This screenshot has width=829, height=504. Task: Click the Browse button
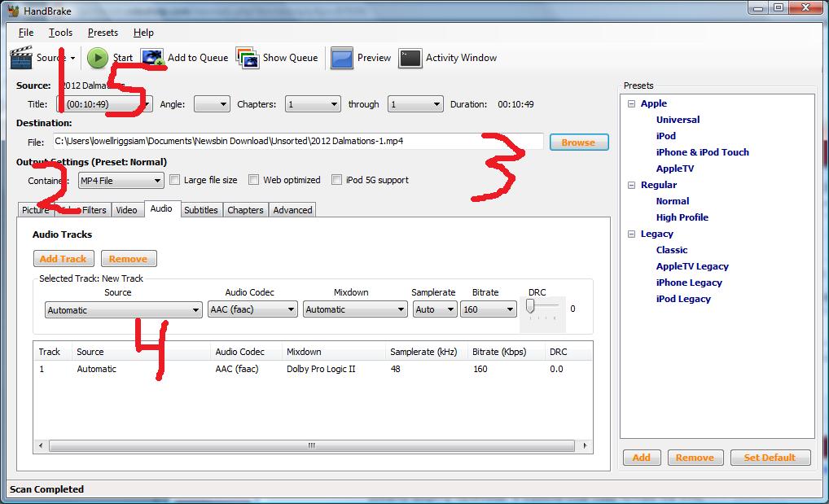[579, 142]
